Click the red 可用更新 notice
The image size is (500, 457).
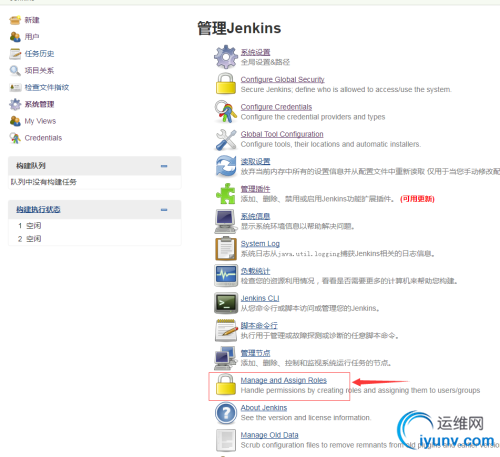coord(417,199)
